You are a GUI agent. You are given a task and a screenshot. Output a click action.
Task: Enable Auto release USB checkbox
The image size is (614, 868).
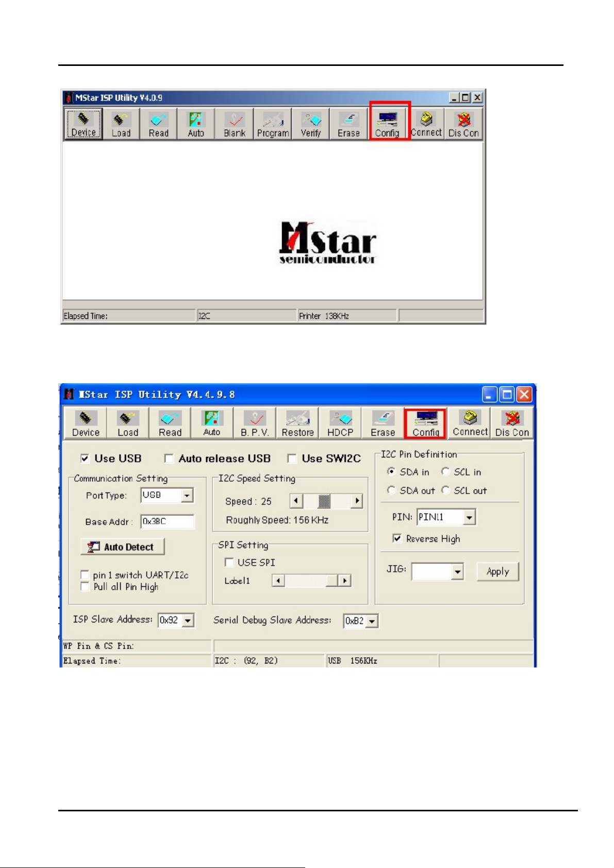(x=169, y=458)
